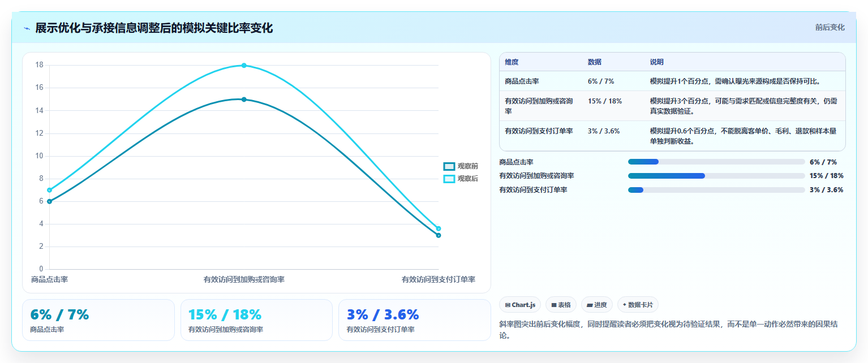Click the 商品点击率 progress label
The height and width of the screenshot is (363, 868).
click(516, 162)
